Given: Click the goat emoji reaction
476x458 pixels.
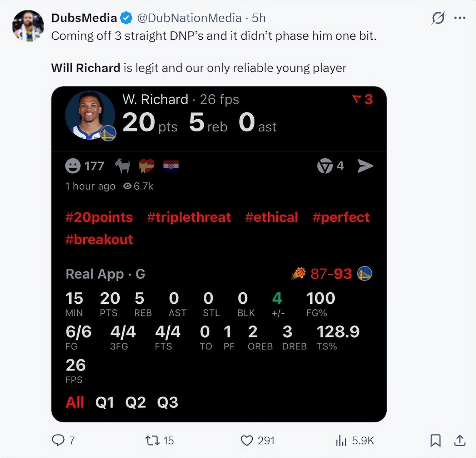Looking at the screenshot, I should 123,166.
